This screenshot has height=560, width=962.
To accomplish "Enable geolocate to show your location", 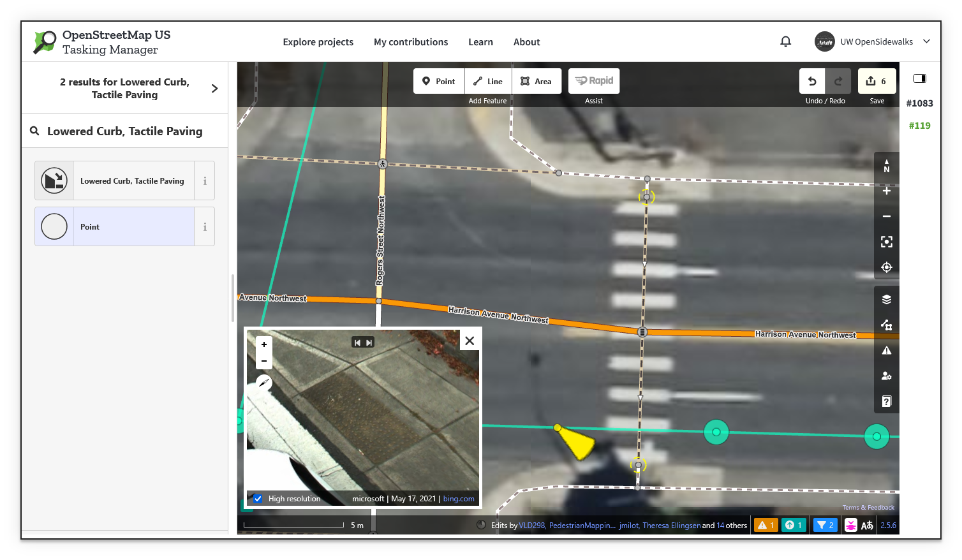I will (886, 267).
